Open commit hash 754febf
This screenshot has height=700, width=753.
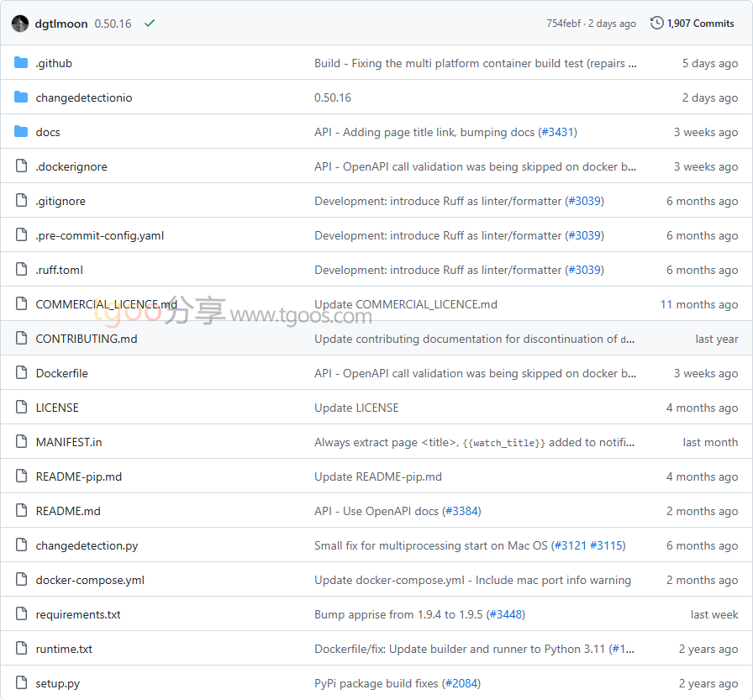(x=564, y=24)
